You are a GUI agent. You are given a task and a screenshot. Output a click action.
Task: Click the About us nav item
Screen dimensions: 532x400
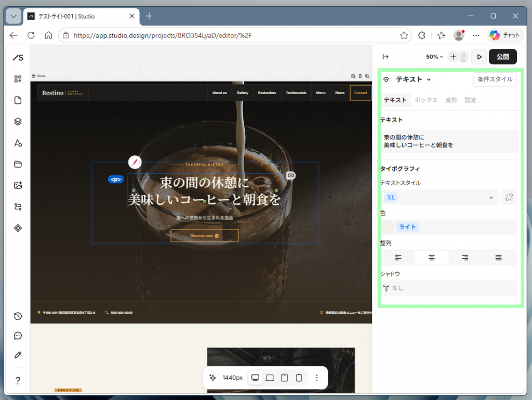point(220,92)
